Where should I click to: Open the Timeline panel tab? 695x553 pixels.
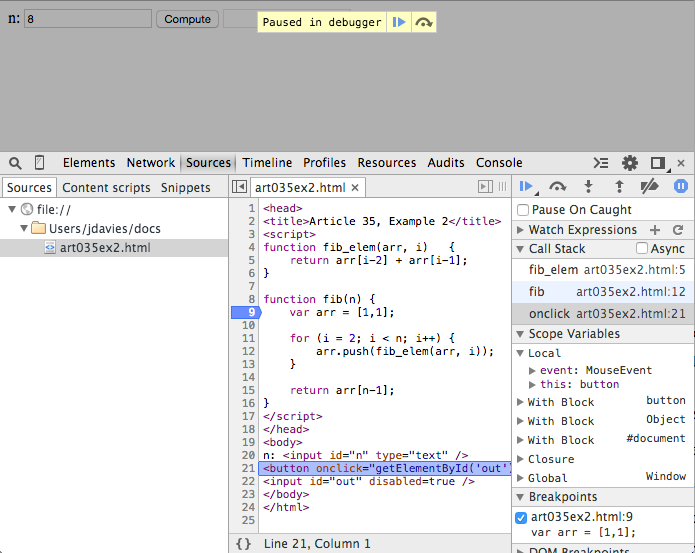coord(267,163)
